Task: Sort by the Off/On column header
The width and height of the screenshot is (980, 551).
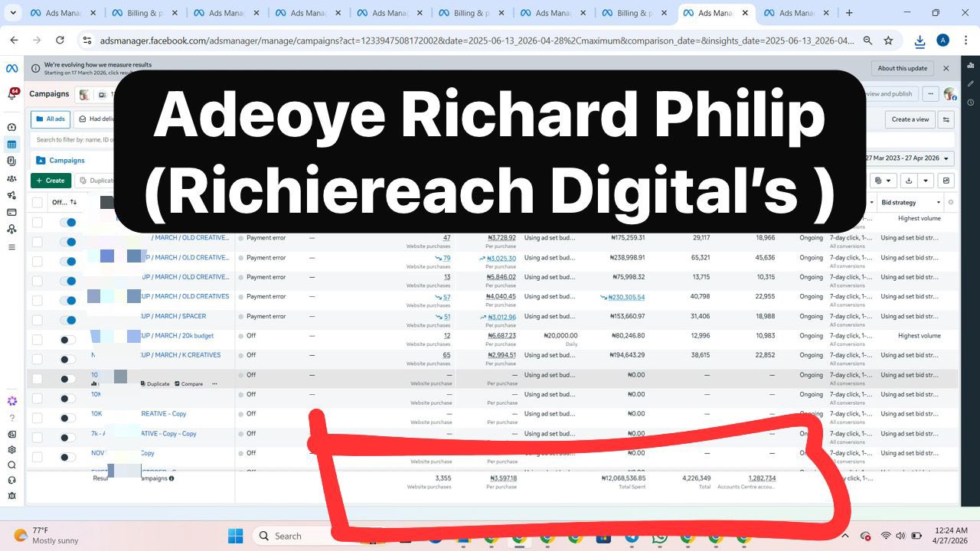Action: click(x=64, y=202)
